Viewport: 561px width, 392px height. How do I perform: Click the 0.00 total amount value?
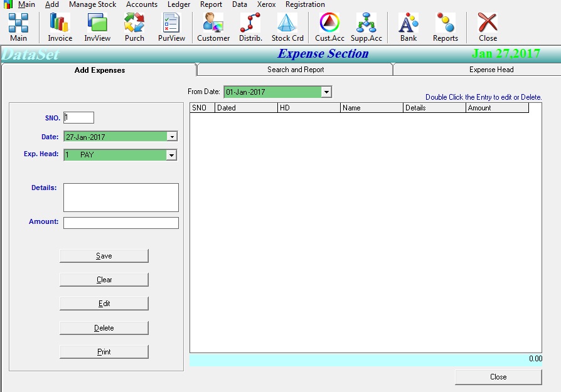[536, 359]
